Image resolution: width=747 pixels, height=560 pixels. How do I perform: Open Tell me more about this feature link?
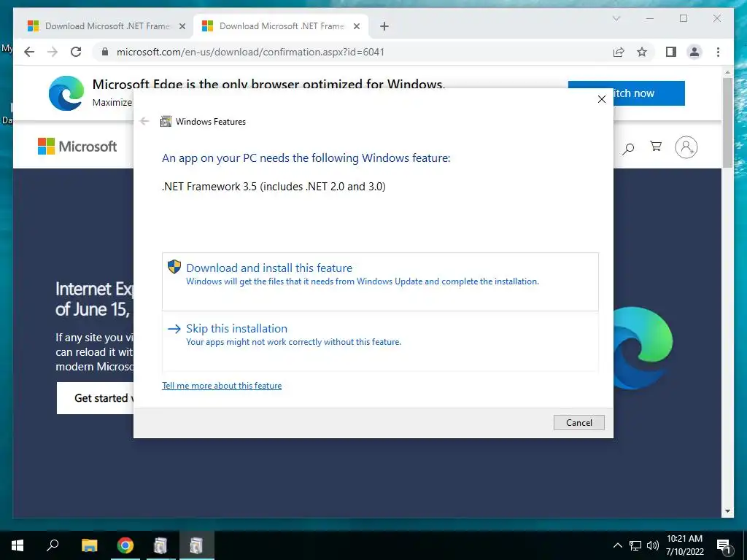(x=222, y=386)
